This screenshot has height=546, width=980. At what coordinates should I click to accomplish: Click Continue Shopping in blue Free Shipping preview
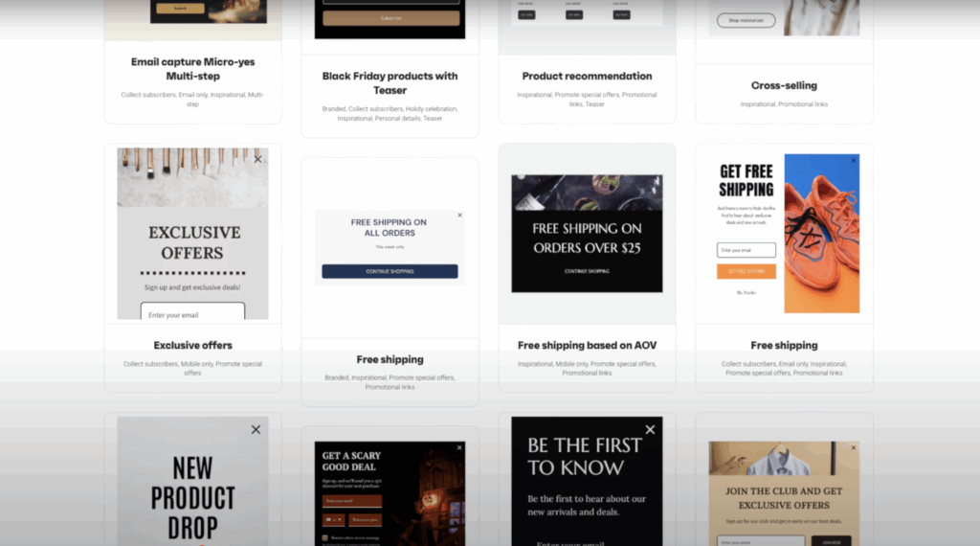(x=390, y=271)
